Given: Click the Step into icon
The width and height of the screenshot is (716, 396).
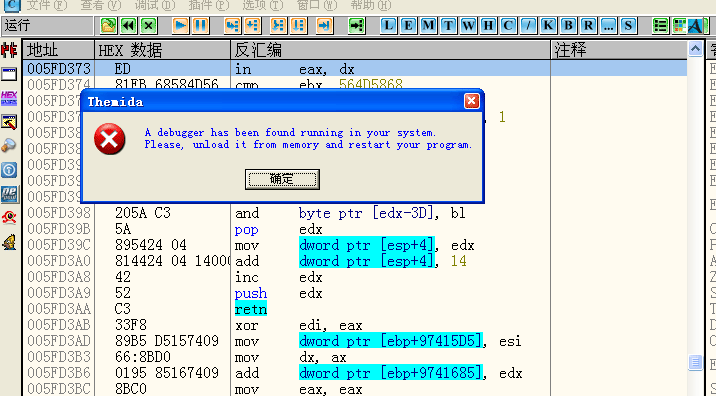Looking at the screenshot, I should 232,25.
